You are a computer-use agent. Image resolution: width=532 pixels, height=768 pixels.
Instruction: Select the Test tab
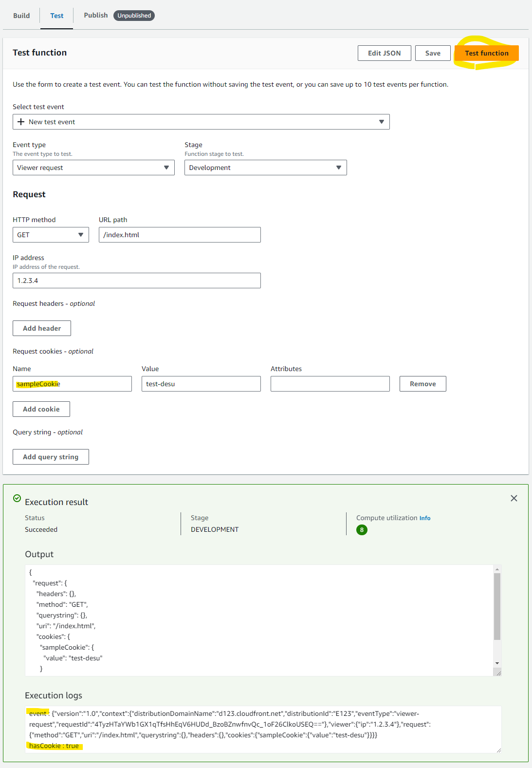click(57, 16)
